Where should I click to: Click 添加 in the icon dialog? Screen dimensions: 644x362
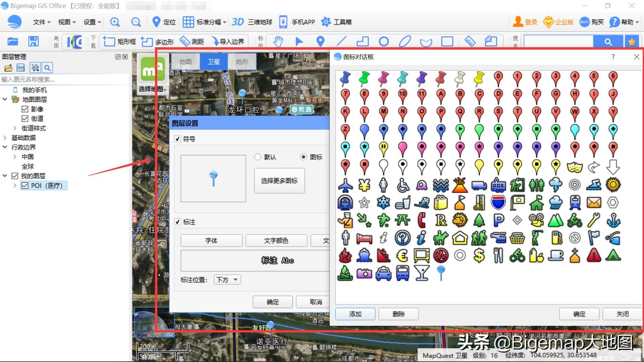coord(355,314)
